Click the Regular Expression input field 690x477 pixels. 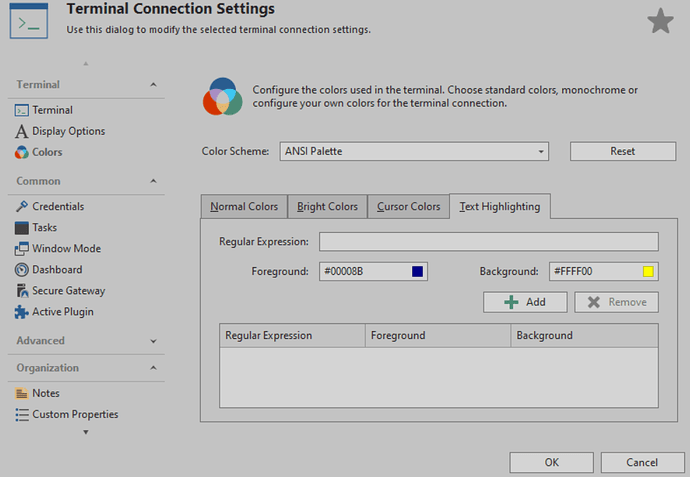pos(488,241)
